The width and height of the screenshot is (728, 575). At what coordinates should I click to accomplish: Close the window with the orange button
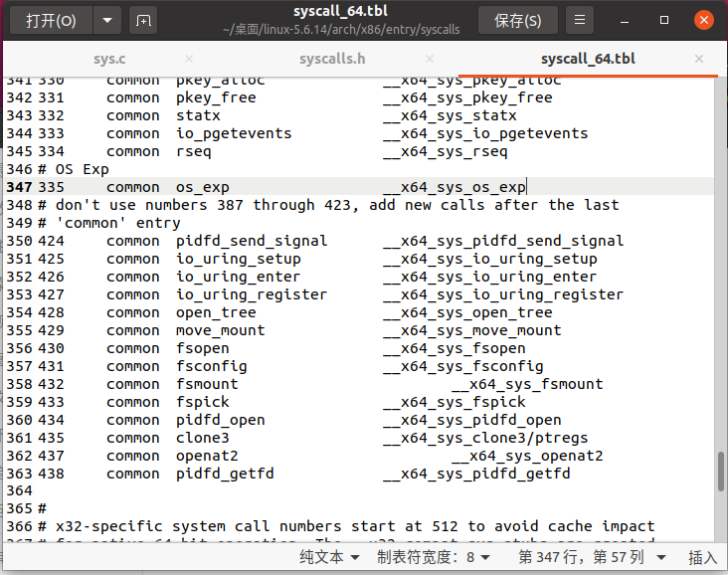702,20
